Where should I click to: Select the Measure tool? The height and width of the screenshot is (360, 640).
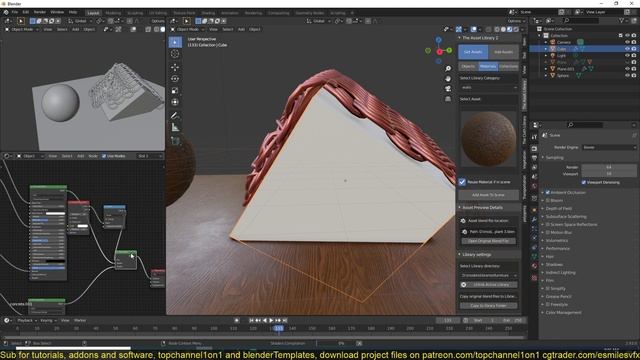[x=175, y=128]
